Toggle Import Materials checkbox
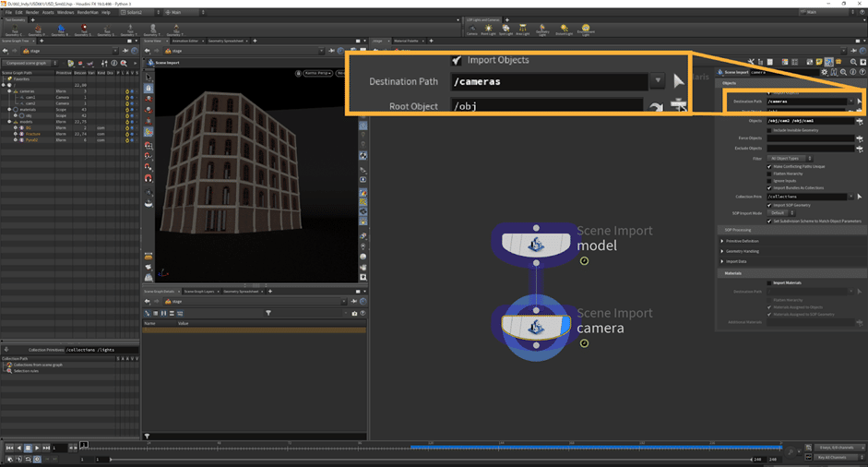The image size is (868, 467). [x=767, y=282]
